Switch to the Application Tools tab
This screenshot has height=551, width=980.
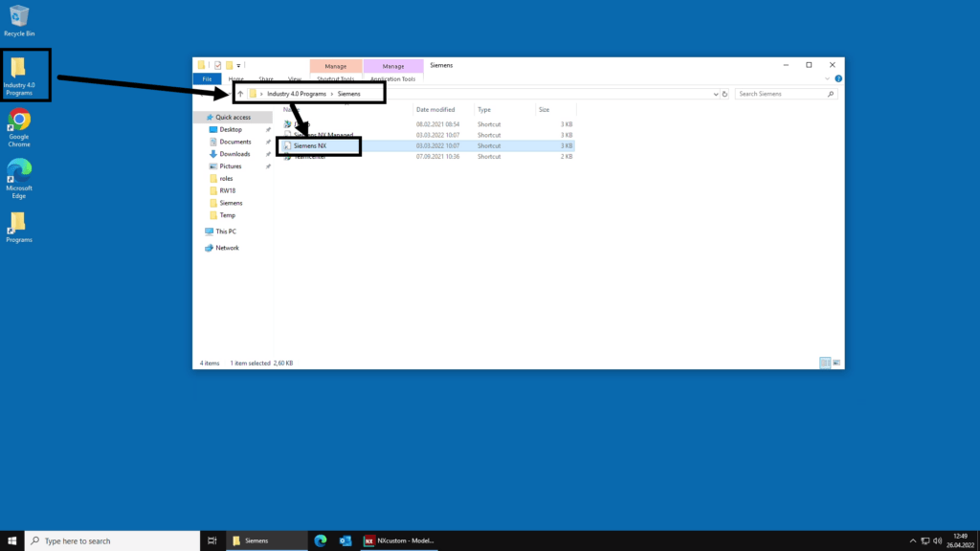[393, 78]
